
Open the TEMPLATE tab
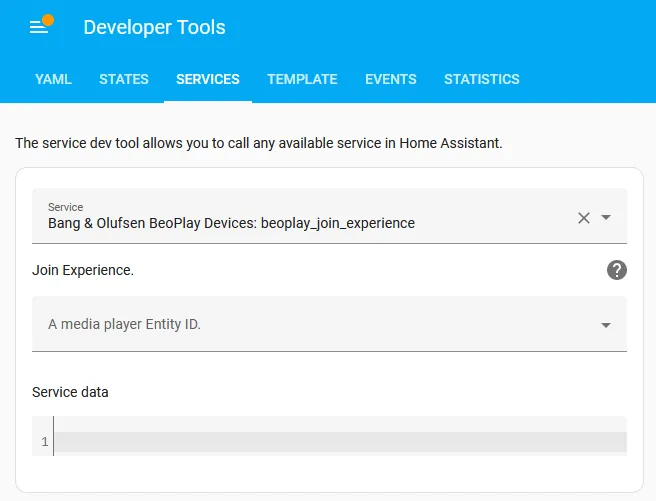point(302,79)
